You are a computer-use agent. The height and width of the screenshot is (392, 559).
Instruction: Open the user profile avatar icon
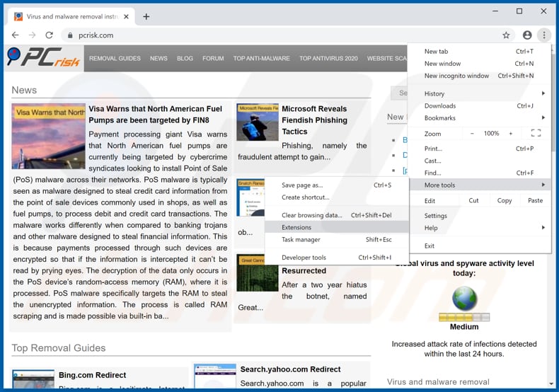point(527,35)
